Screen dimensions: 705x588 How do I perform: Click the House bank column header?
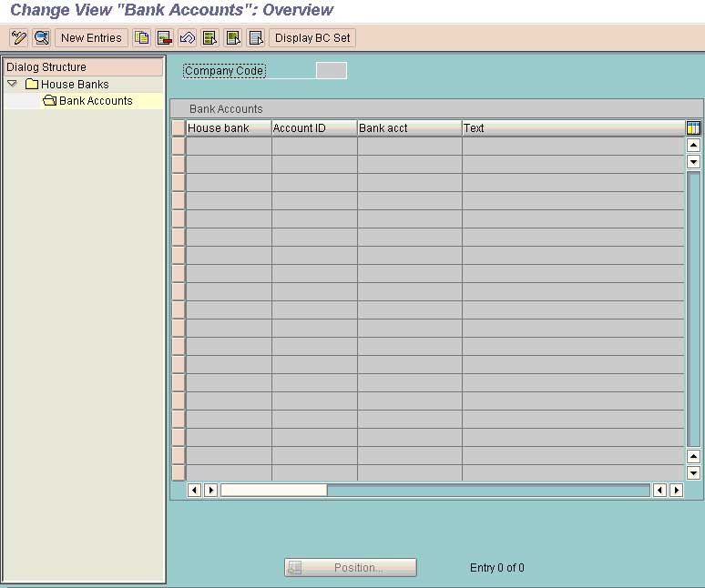click(x=228, y=128)
